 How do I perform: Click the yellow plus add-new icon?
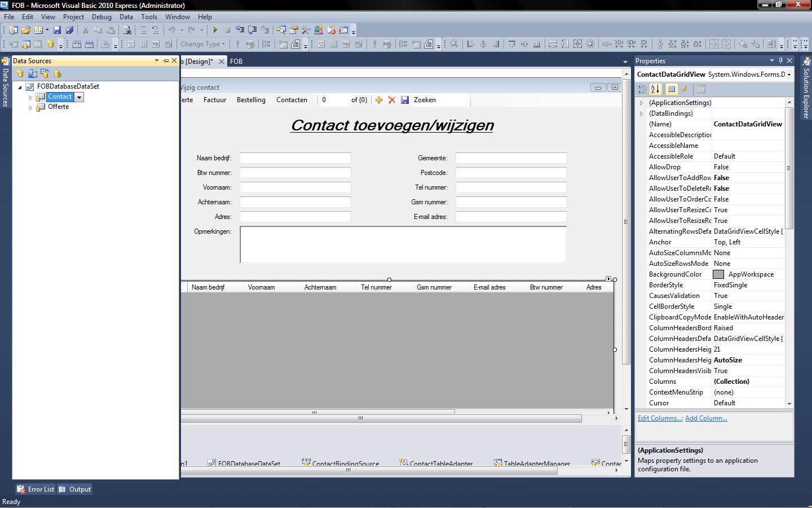tap(379, 100)
